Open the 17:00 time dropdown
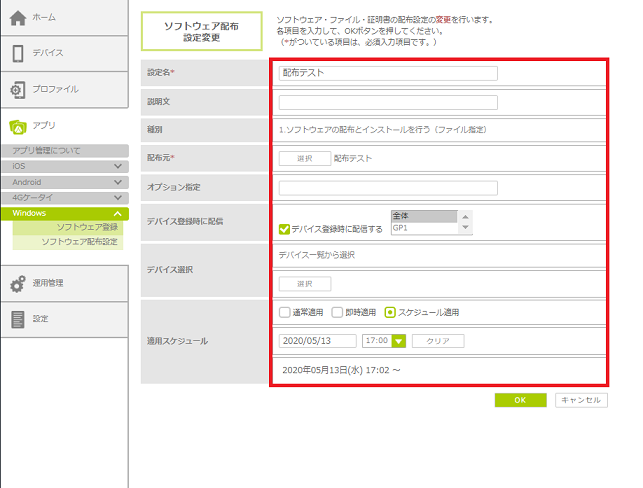Screen dimensions: 643x488 point(399,341)
